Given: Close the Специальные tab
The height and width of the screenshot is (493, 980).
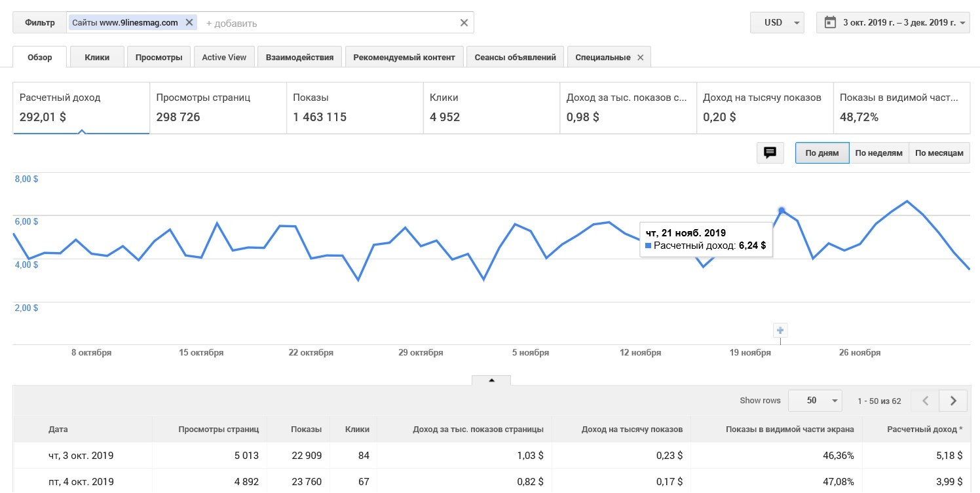Looking at the screenshot, I should tap(640, 57).
